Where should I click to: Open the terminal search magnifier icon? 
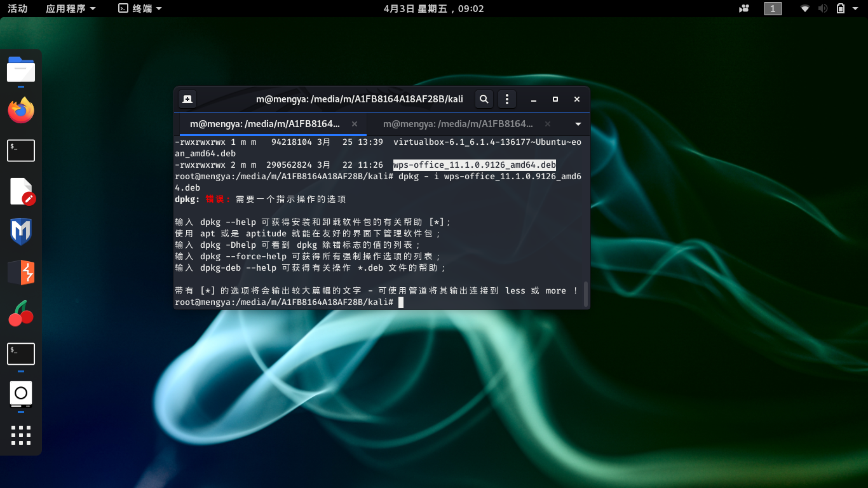[484, 99]
